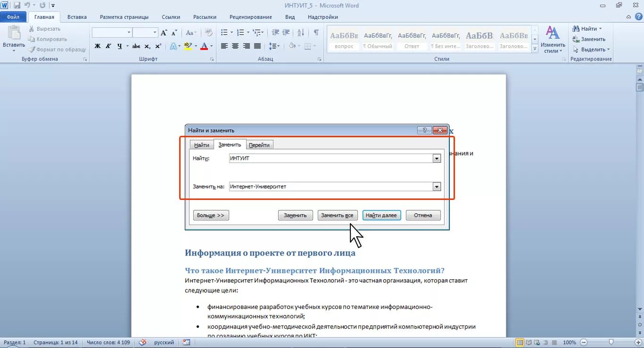644x348 pixels.
Task: Switch to the Ссылки ribbon tab
Action: [x=171, y=17]
